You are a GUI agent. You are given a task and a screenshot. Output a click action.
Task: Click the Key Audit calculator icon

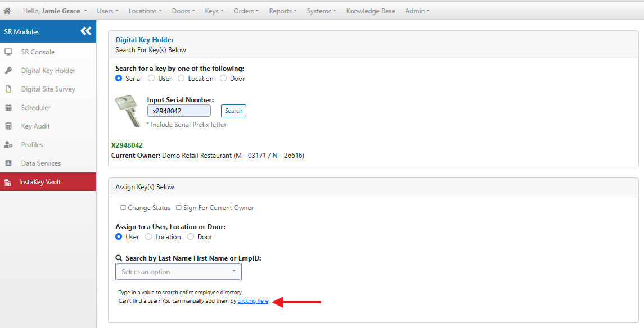pyautogui.click(x=8, y=126)
